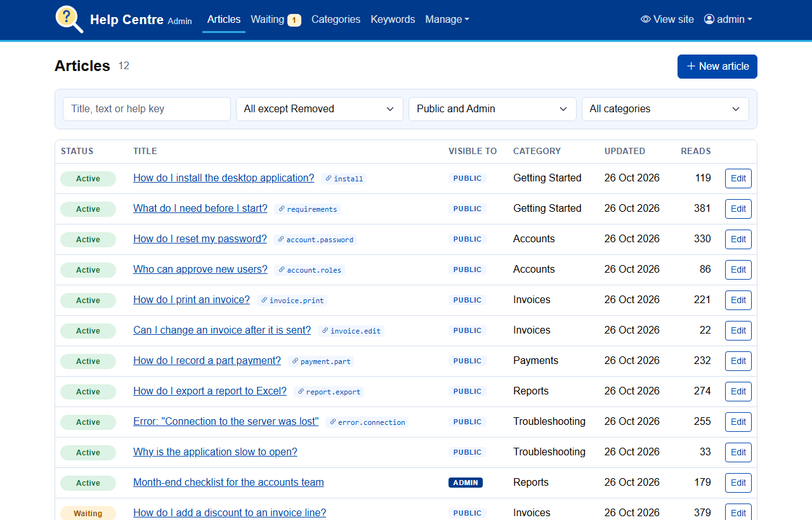This screenshot has height=520, width=812.
Task: Switch to the Articles tab
Action: coord(224,20)
